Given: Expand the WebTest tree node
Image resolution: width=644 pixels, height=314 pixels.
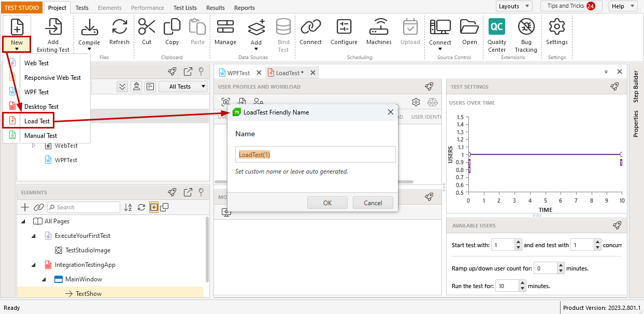Looking at the screenshot, I should pyautogui.click(x=34, y=146).
